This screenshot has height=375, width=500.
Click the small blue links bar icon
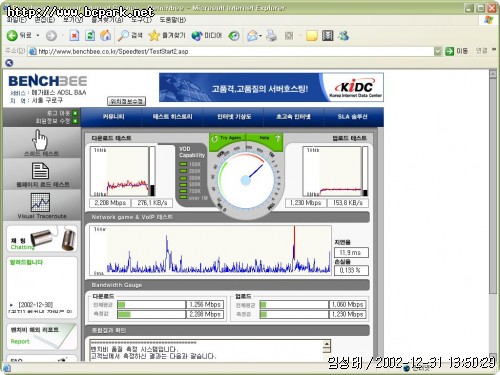[x=9, y=63]
